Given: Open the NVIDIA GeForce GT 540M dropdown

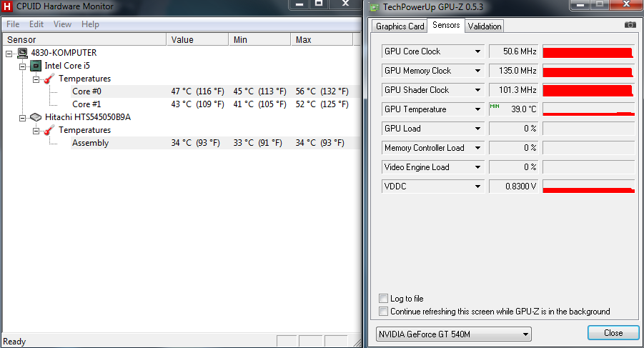Looking at the screenshot, I should (525, 334).
